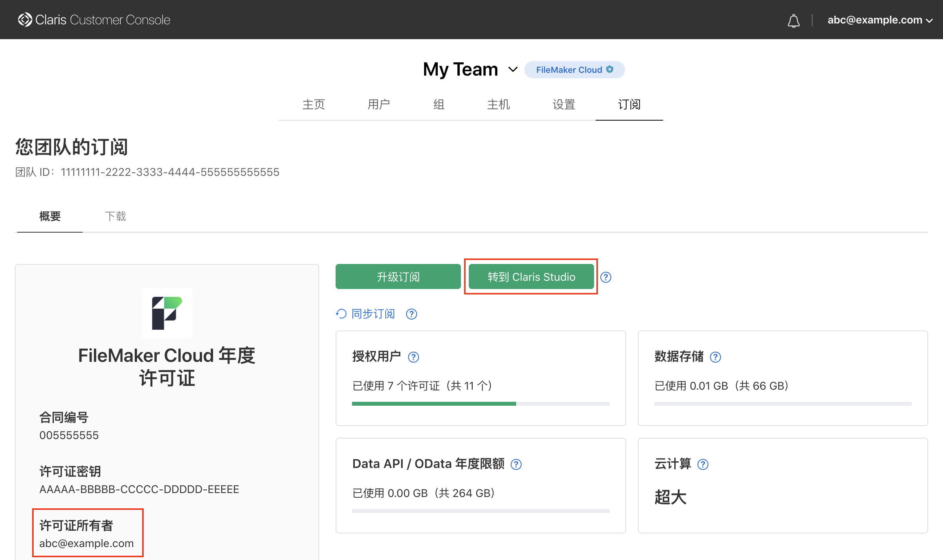Click the 升级订阅 button
Viewport: 943px width, 560px height.
[398, 277]
